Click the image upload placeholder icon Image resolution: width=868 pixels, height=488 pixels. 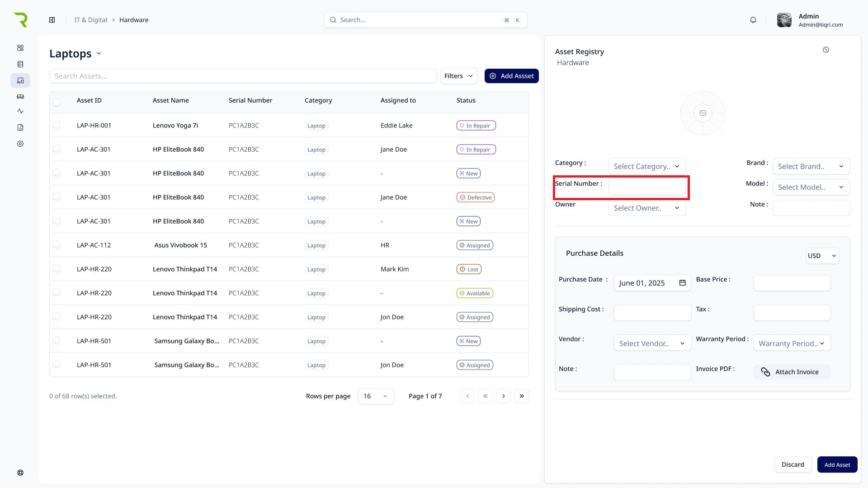(703, 113)
